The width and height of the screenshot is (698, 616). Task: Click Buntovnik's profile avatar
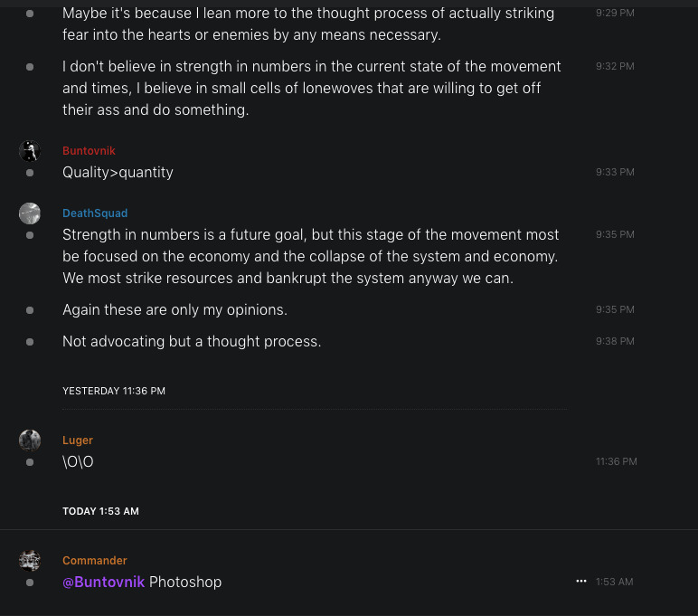click(x=30, y=151)
